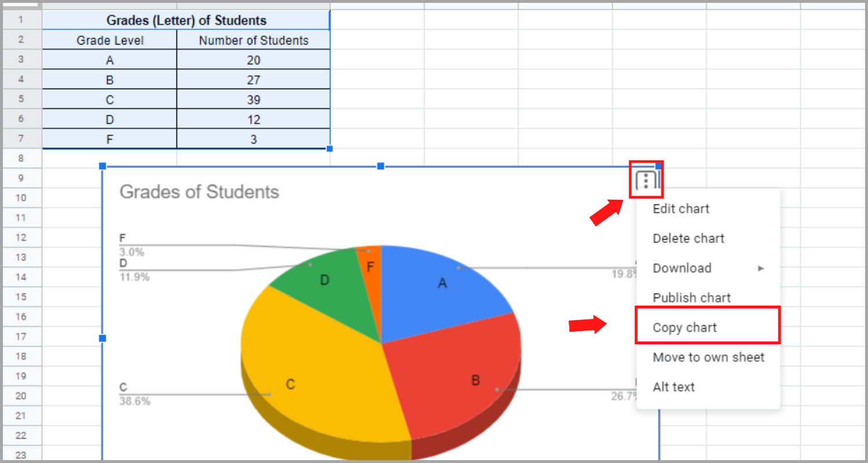Select the "Number of Students" header cell
Viewport: 868px width, 463px height.
(x=253, y=40)
